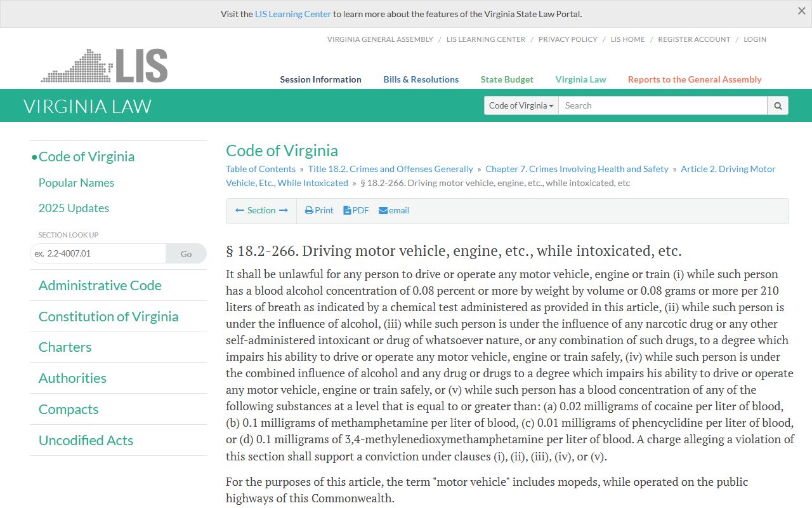
Task: Open the Code of Virginia search dropdown
Action: tap(521, 105)
